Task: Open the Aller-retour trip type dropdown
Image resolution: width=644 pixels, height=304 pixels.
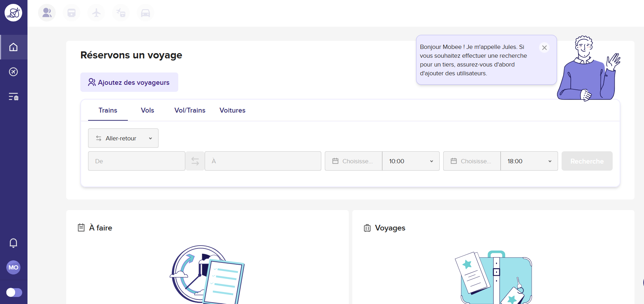Action: tap(123, 138)
